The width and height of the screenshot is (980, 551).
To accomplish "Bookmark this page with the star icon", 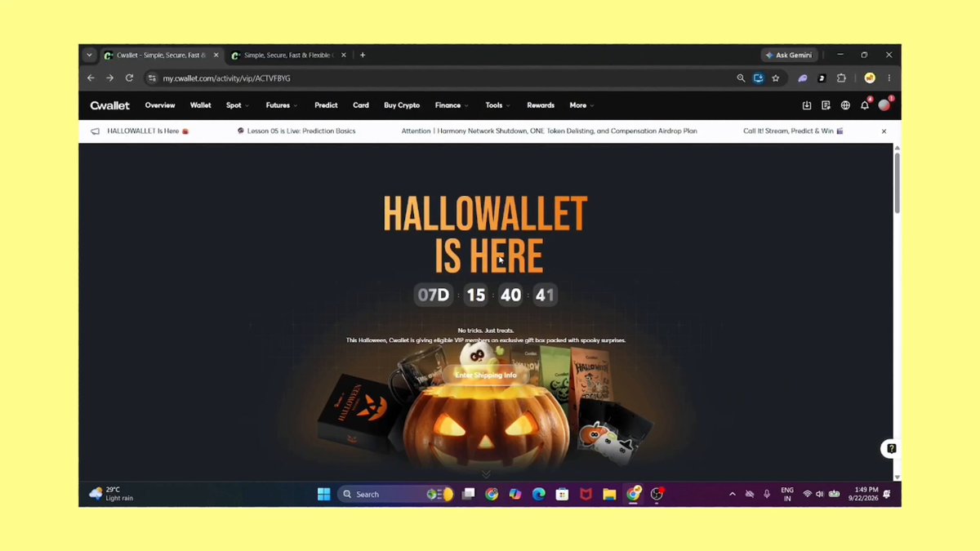I will click(x=776, y=78).
